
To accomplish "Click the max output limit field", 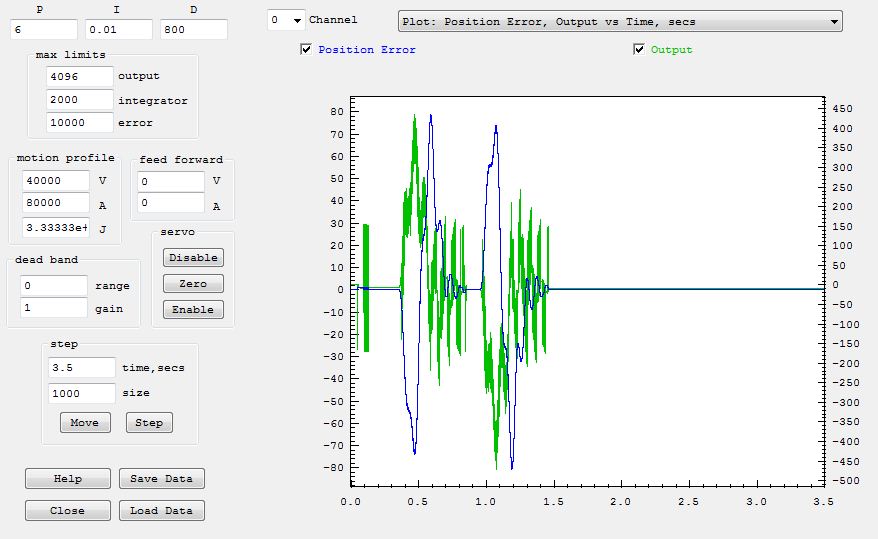I will click(80, 76).
